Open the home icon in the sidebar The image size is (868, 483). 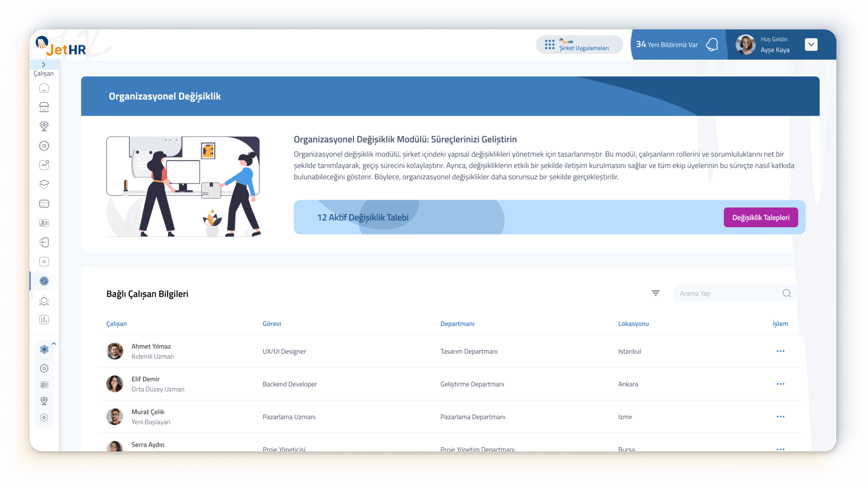[x=44, y=88]
